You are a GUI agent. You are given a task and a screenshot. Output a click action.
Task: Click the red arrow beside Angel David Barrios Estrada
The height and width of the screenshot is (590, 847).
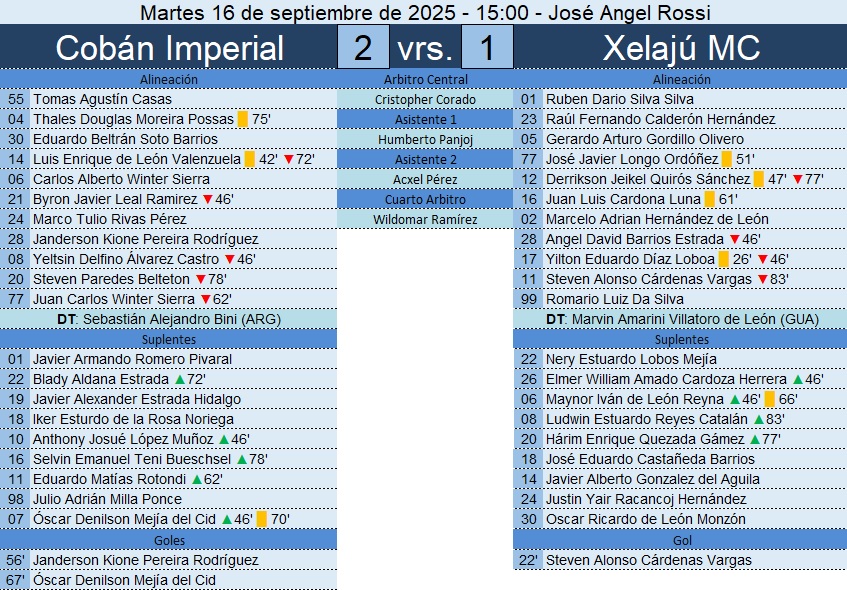point(735,239)
